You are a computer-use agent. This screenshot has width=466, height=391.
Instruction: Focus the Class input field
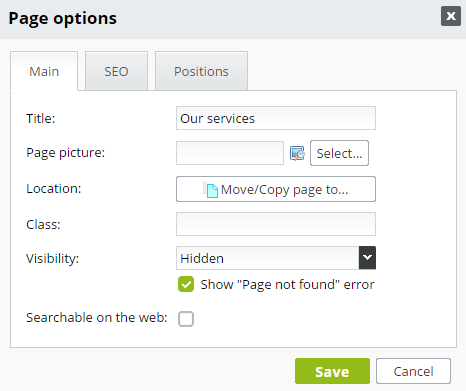(x=276, y=224)
